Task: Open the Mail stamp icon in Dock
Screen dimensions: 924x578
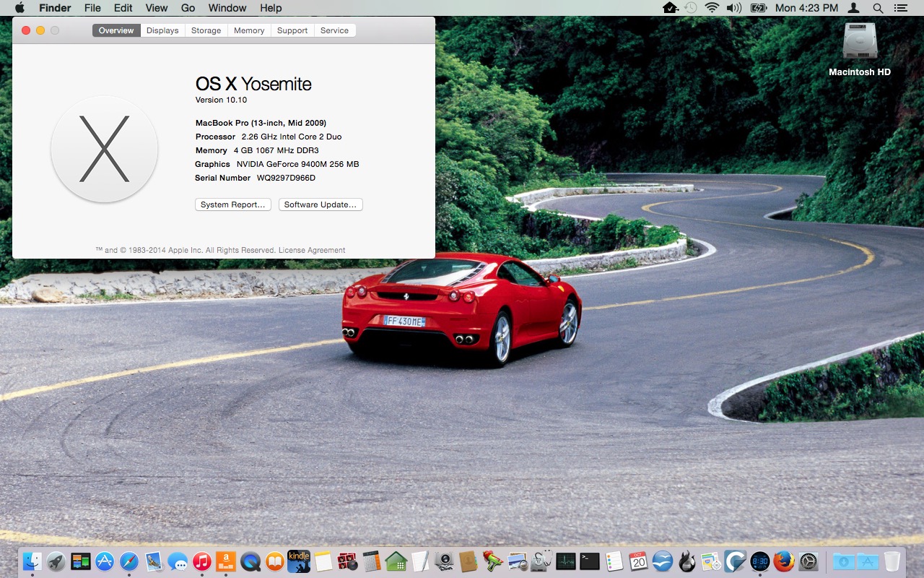Action: pyautogui.click(x=154, y=561)
